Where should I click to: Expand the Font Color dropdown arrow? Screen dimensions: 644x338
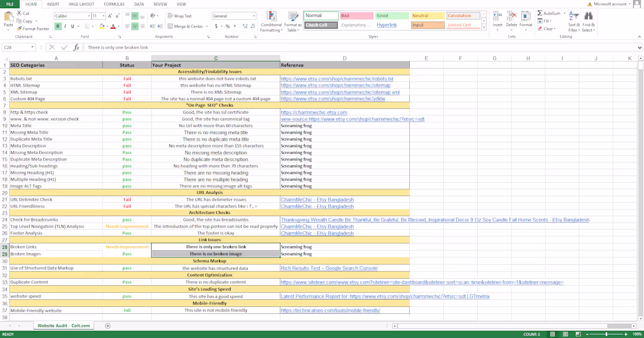(119, 26)
